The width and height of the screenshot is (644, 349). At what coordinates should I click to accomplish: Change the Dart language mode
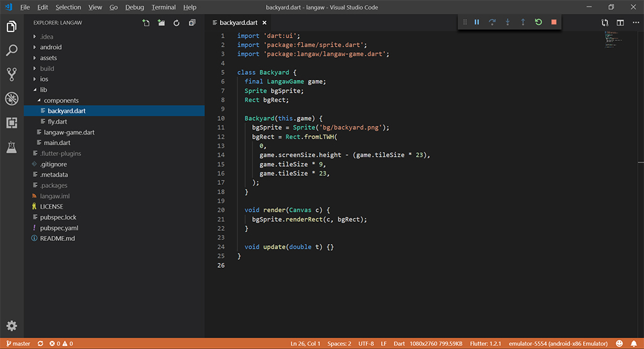coord(399,344)
